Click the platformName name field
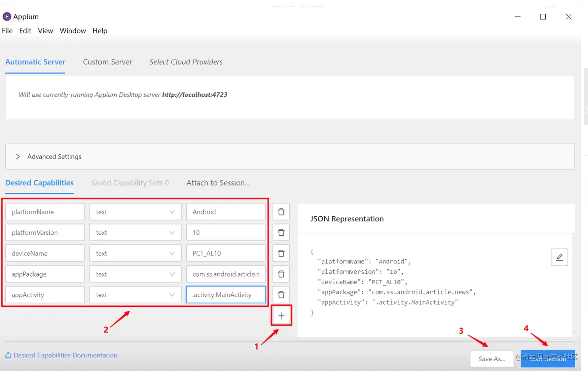Viewport: 588px width, 371px height. pyautogui.click(x=45, y=212)
